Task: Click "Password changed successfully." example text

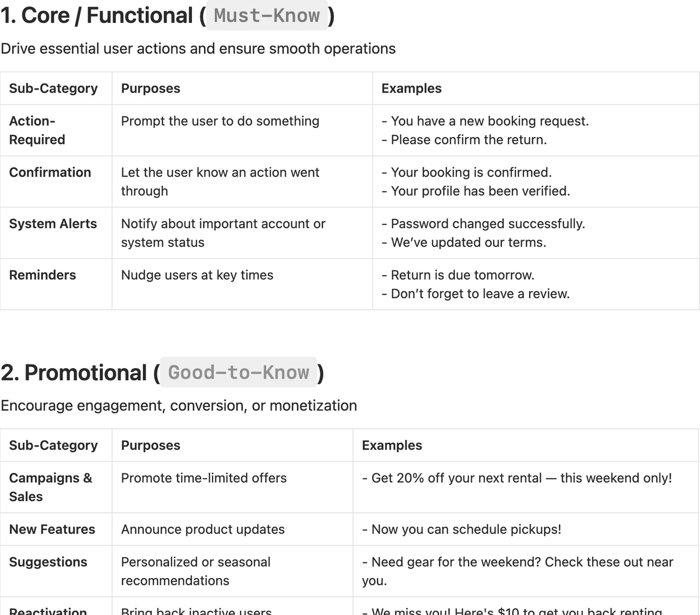Action: (x=488, y=224)
